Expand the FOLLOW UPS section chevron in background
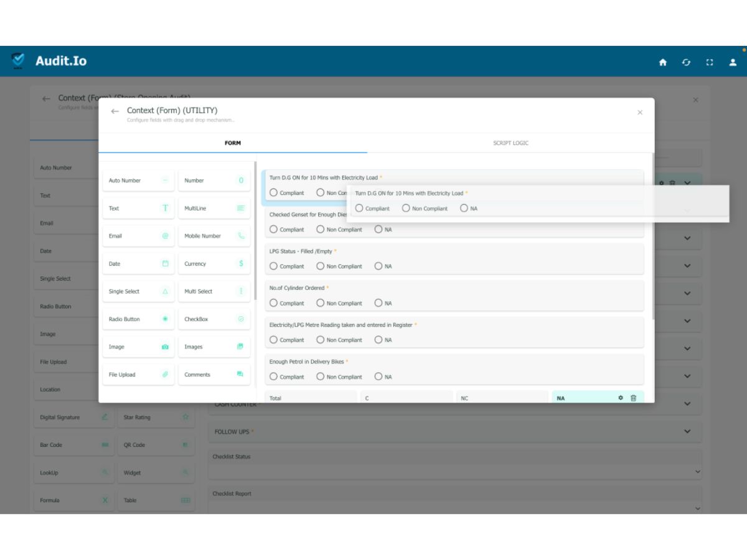747x560 pixels. pyautogui.click(x=687, y=431)
